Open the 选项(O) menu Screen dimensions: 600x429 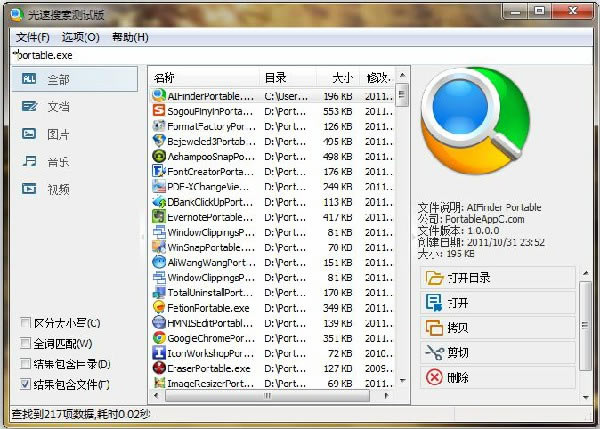[x=80, y=37]
